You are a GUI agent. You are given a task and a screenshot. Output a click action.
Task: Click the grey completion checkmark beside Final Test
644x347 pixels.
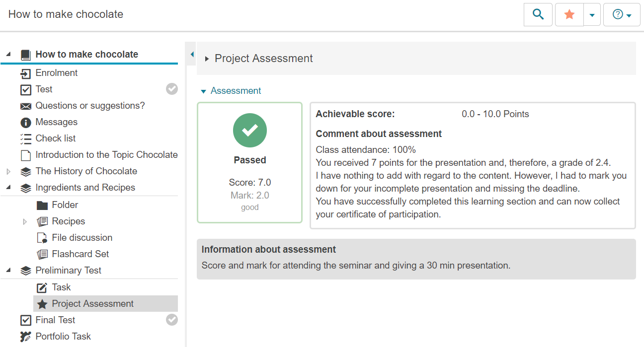point(172,320)
